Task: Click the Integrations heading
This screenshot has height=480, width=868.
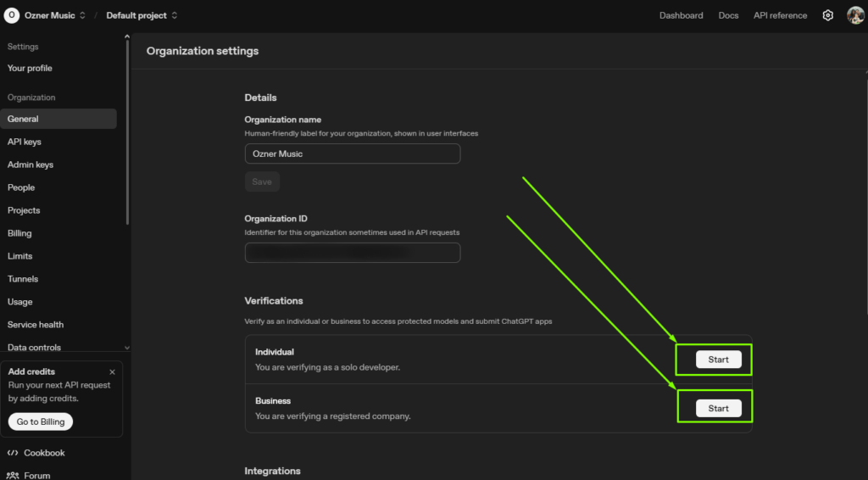Action: coord(272,472)
